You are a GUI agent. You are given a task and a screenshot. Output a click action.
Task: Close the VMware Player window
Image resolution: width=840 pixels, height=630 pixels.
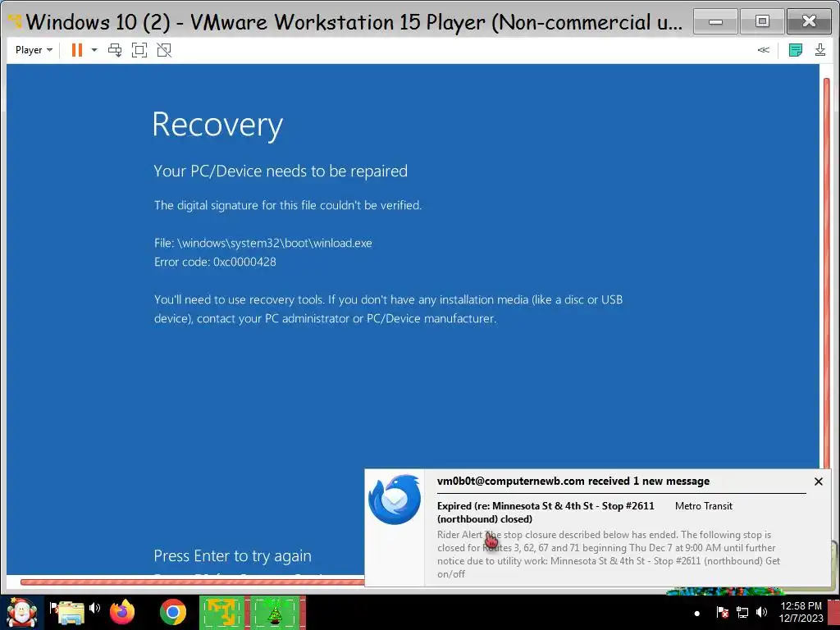809,22
